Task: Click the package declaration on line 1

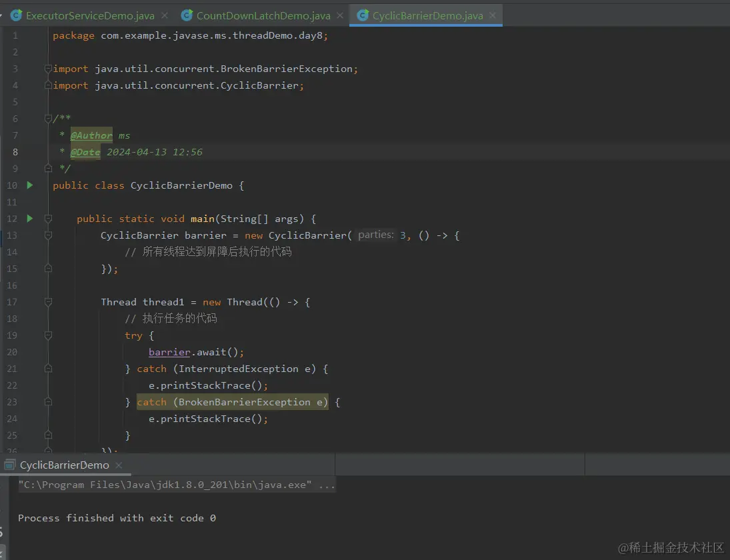Action: pyautogui.click(x=191, y=36)
